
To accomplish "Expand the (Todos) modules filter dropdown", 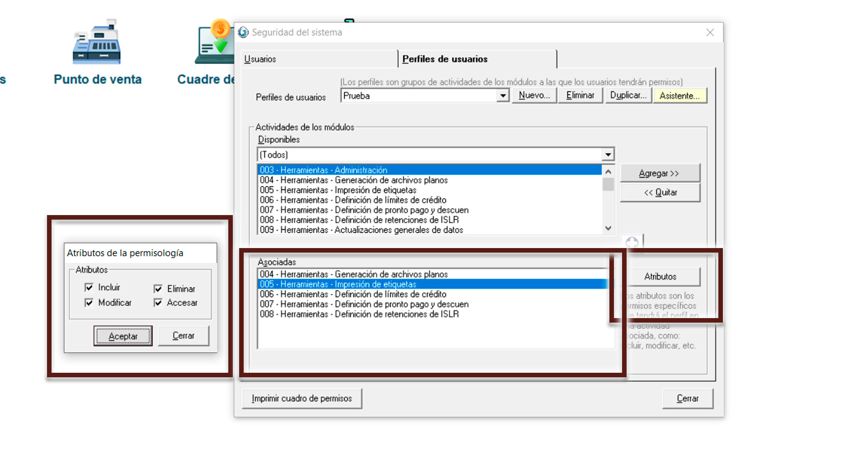I will point(608,155).
